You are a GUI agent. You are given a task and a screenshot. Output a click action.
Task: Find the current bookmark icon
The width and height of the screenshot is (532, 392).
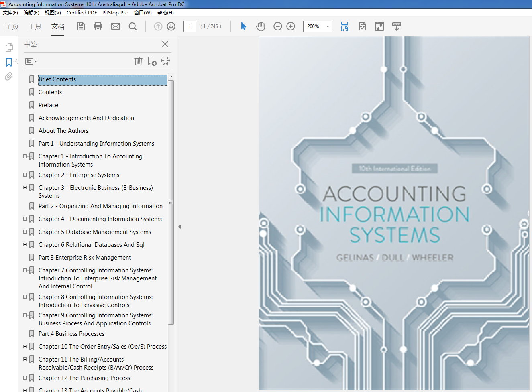click(165, 61)
